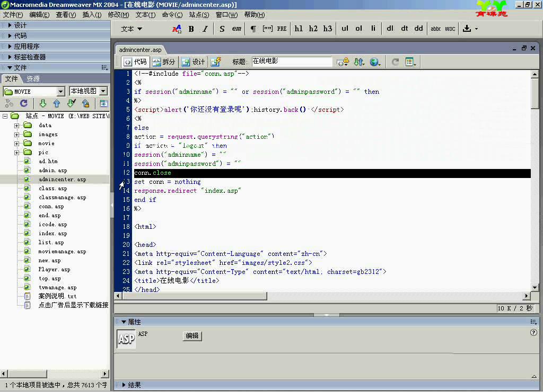
Task: Switch to Code view (代码)
Action: (x=135, y=62)
